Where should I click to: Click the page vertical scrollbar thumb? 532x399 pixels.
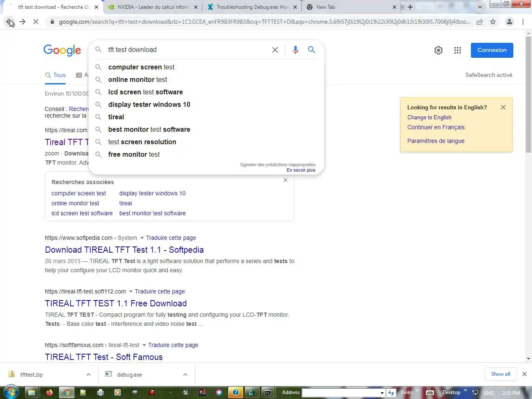pyautogui.click(x=529, y=94)
